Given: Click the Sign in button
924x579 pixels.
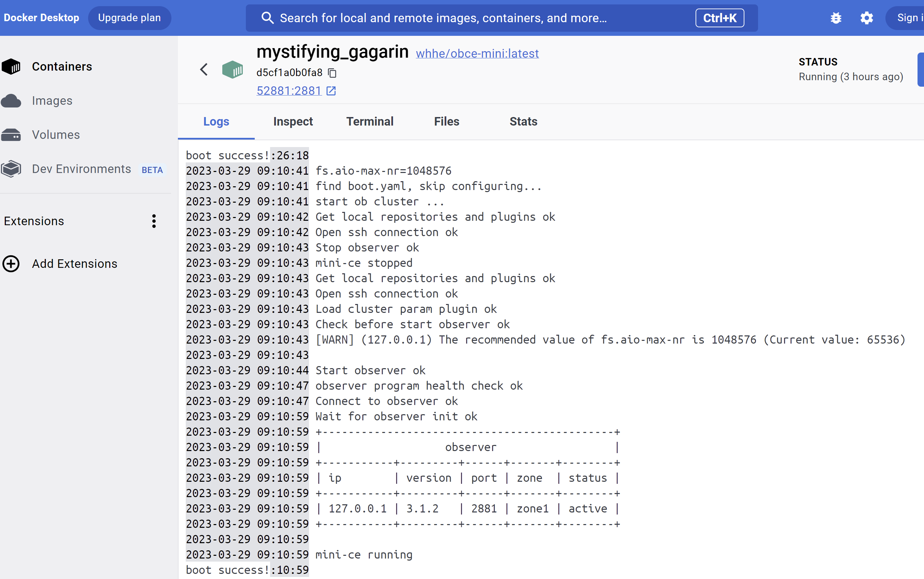Looking at the screenshot, I should 909,18.
